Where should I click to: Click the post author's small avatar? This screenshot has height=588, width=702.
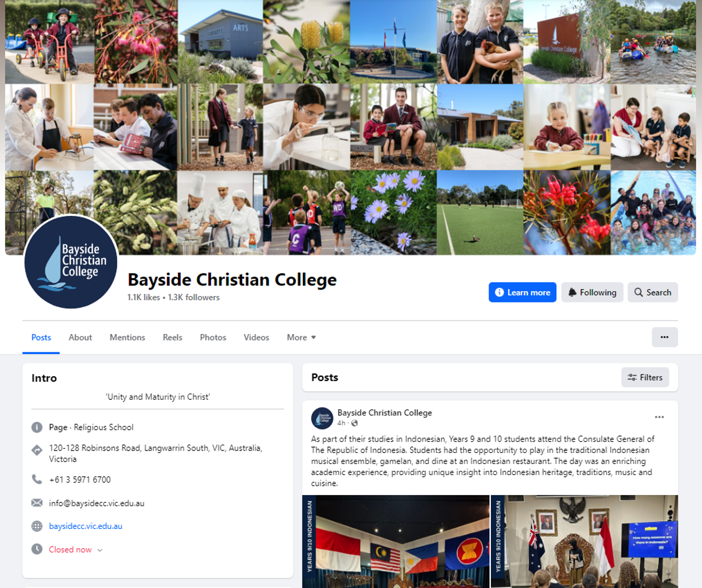322,418
